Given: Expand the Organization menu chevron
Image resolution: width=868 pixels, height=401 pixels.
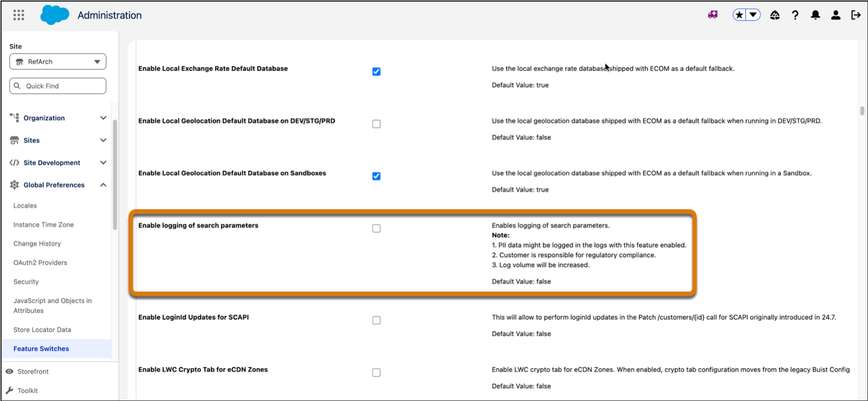Looking at the screenshot, I should [x=103, y=118].
